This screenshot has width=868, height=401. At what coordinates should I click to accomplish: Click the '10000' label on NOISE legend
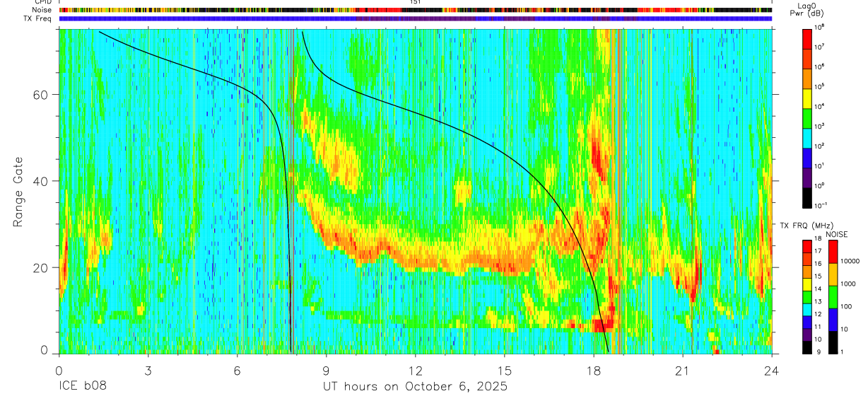click(x=850, y=262)
